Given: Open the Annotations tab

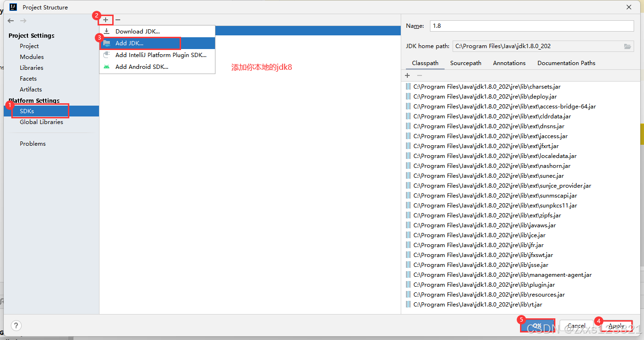Looking at the screenshot, I should pyautogui.click(x=509, y=63).
